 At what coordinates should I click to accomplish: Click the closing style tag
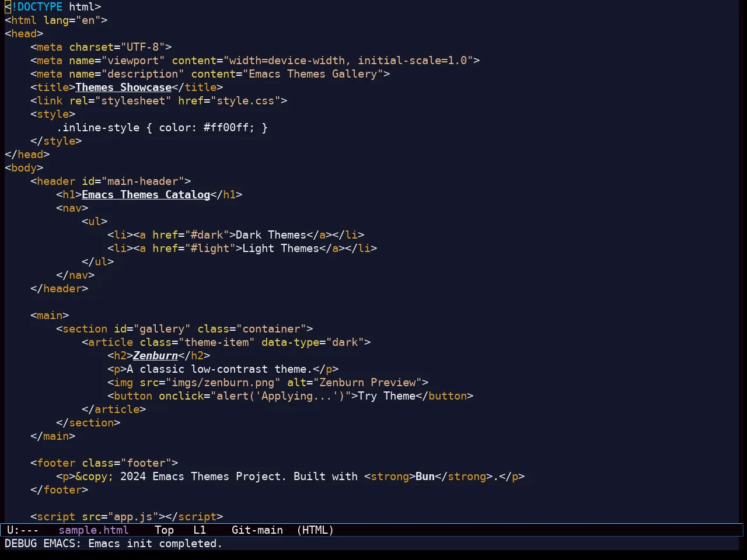[x=56, y=141]
